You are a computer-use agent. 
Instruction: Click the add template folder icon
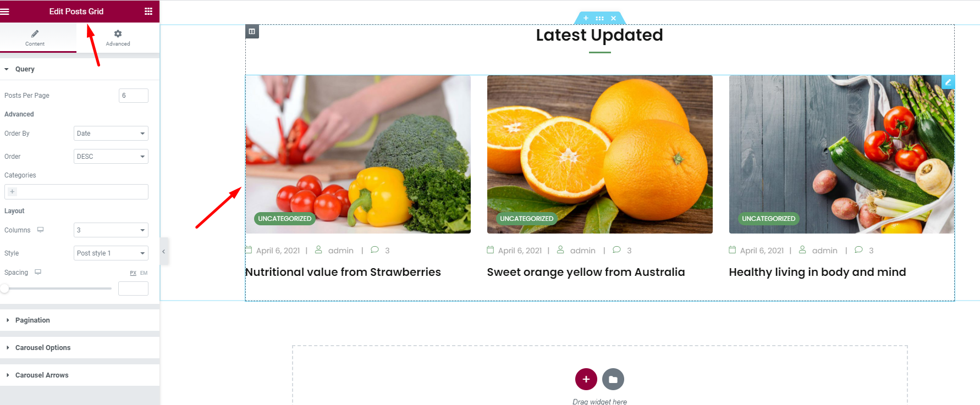point(613,379)
